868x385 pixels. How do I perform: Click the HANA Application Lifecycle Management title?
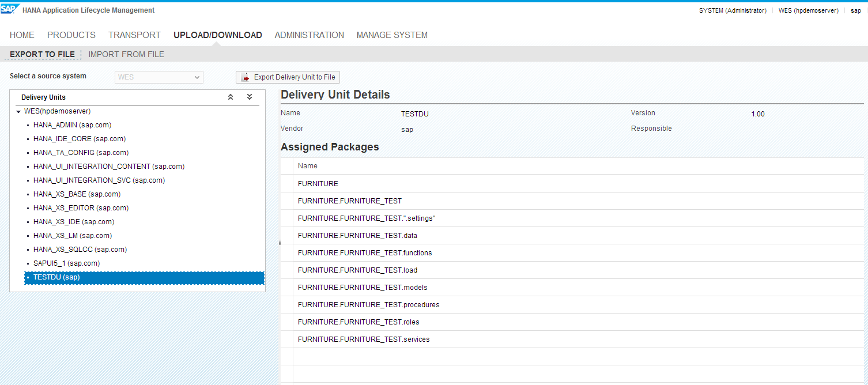[x=88, y=10]
